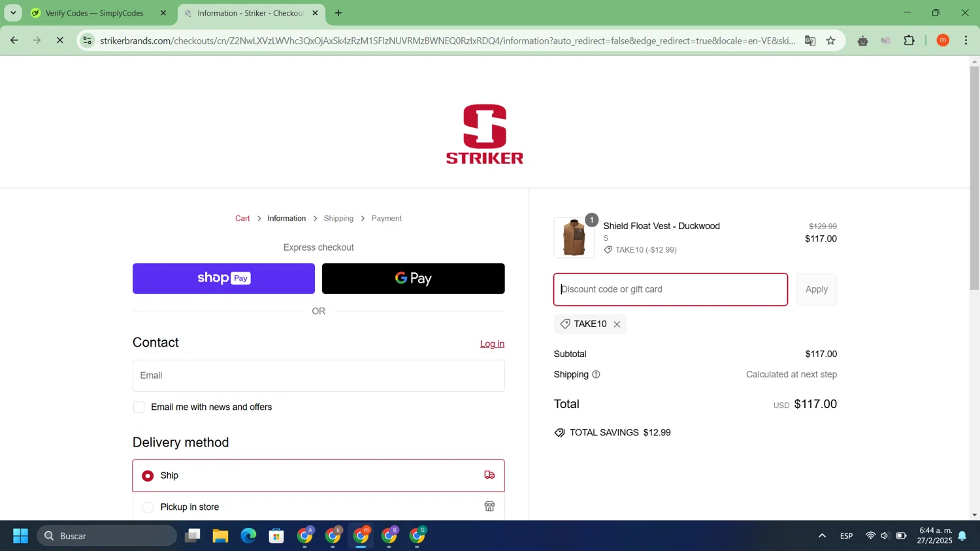Image resolution: width=980 pixels, height=551 pixels.
Task: Click the Information breadcrumb
Action: (286, 218)
